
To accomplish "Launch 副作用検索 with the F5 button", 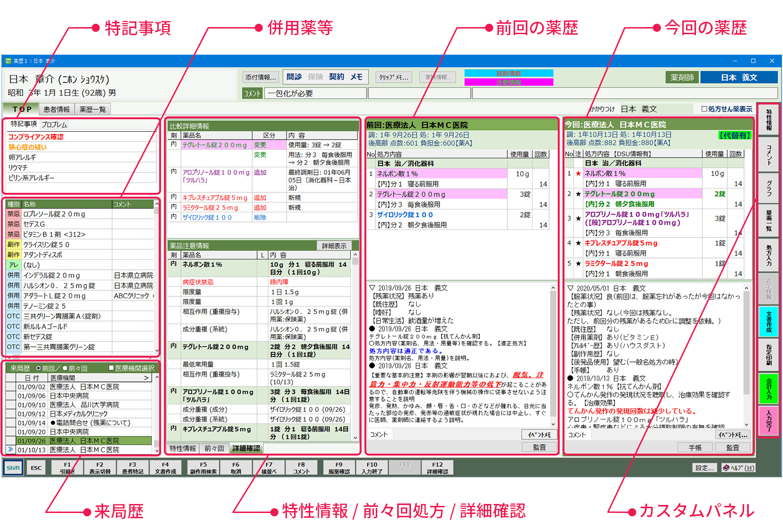I will tap(202, 467).
